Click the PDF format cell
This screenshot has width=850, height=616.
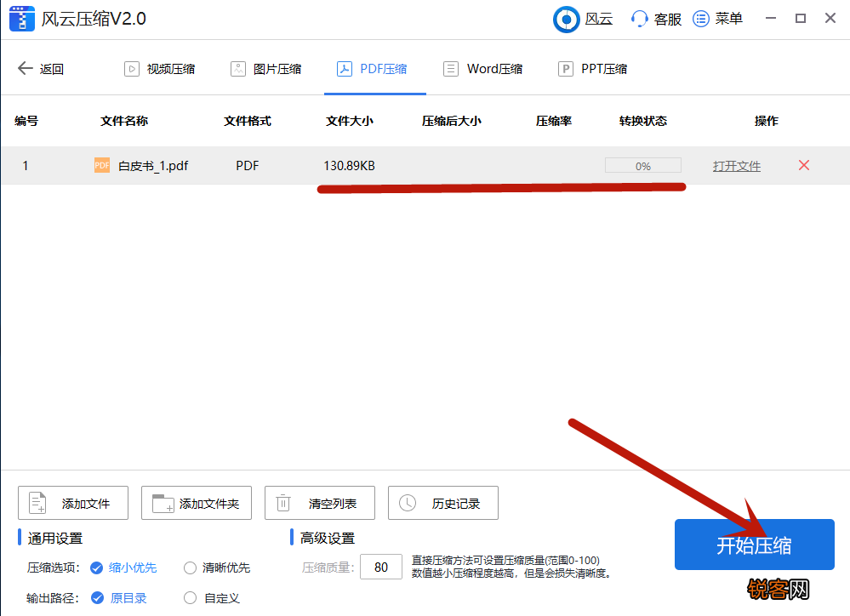point(248,165)
